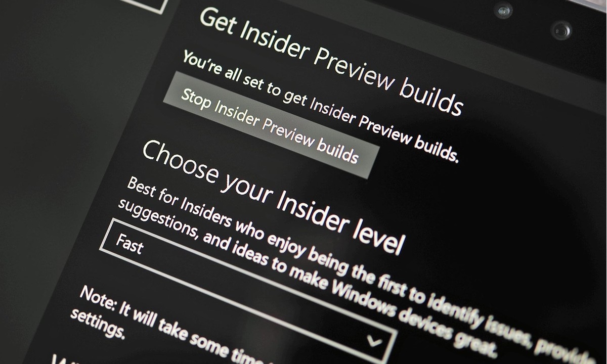Click text "You're all set to get Insider Preview builds."

pos(320,107)
